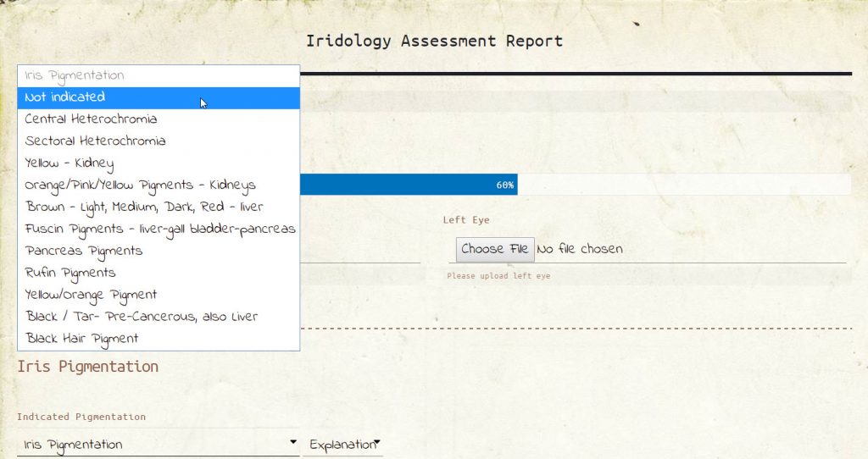Pick 'Black / Tar- Pre-Cancerous, also Liver'
Viewport: 868px width, 459px height.
tap(159, 317)
